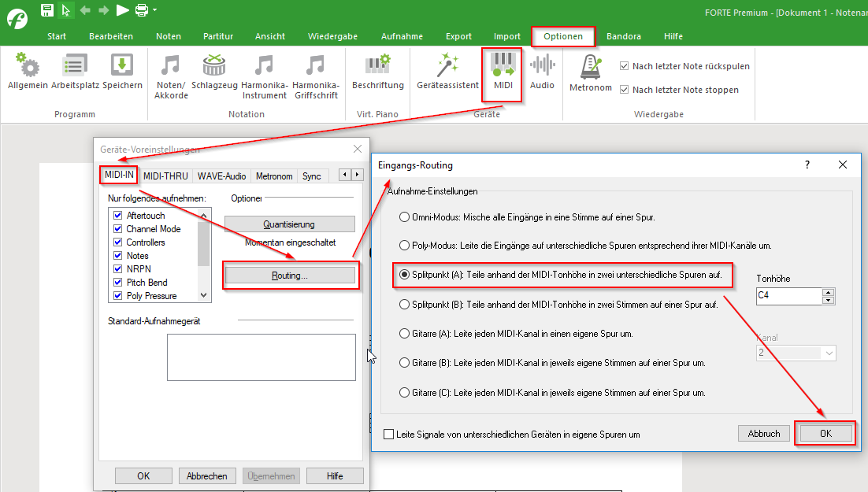
Task: Open Speichern options
Action: 122,71
